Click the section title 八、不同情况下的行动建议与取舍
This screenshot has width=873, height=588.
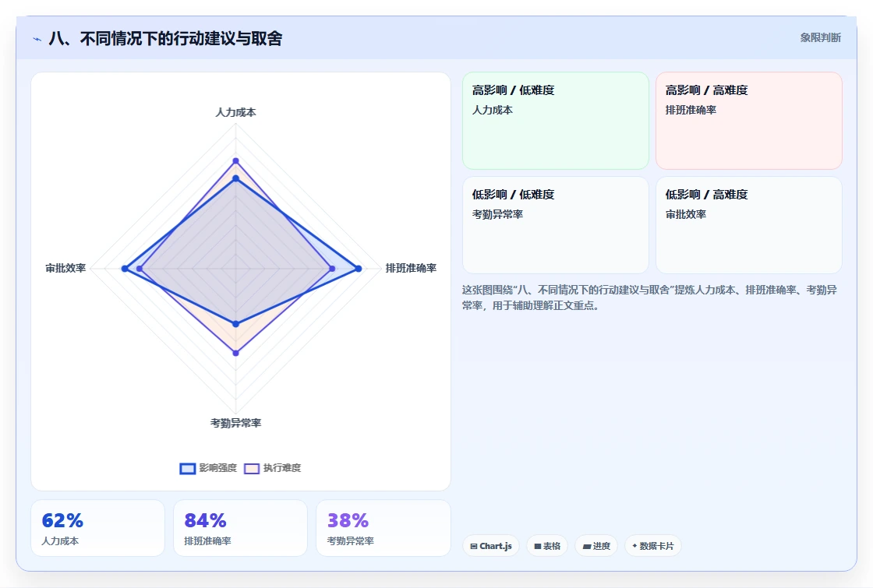click(x=165, y=38)
